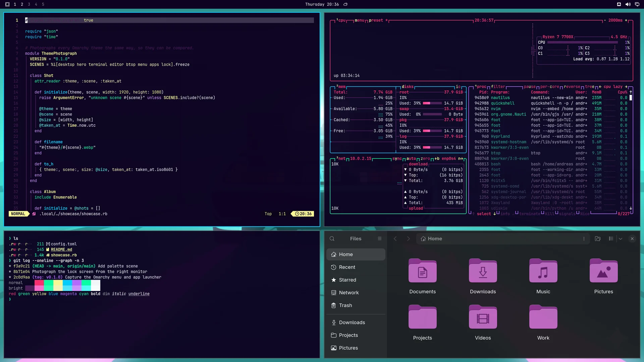The width and height of the screenshot is (644, 362).
Task: Go back using Files back arrow
Action: pos(395,239)
